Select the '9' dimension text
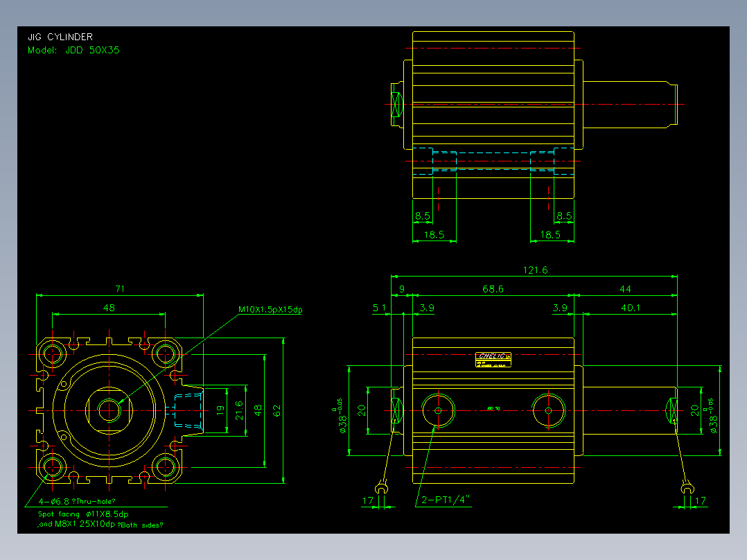 click(x=402, y=289)
